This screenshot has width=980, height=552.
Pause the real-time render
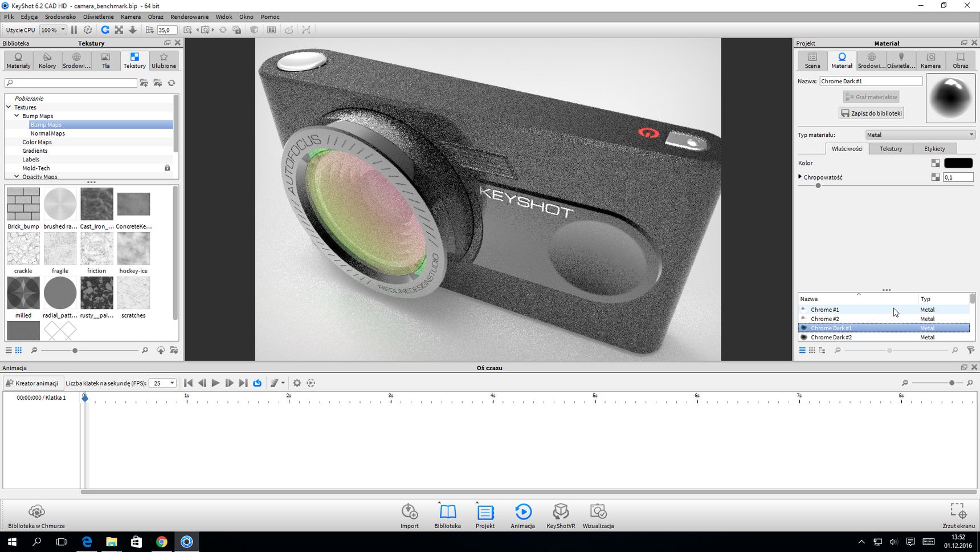tap(74, 30)
